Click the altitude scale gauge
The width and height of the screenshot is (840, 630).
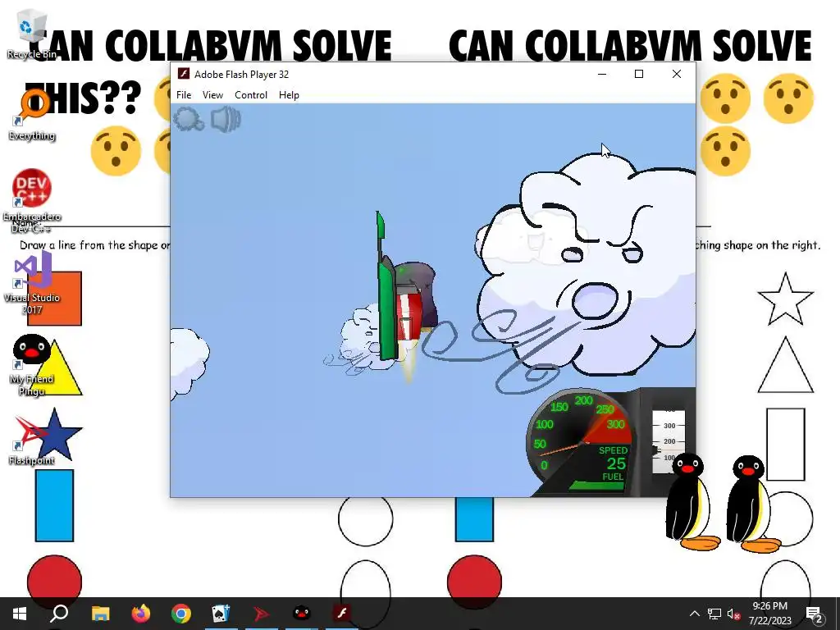668,441
